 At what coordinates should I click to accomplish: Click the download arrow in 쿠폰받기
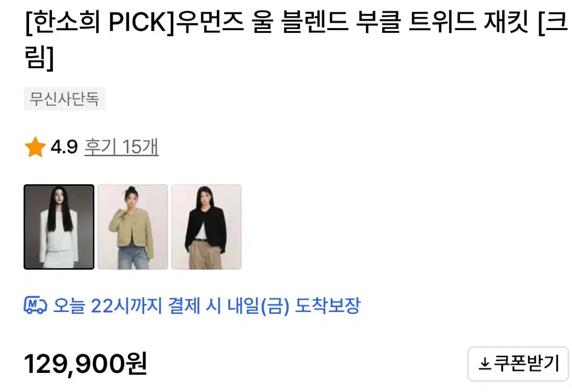[x=484, y=364]
